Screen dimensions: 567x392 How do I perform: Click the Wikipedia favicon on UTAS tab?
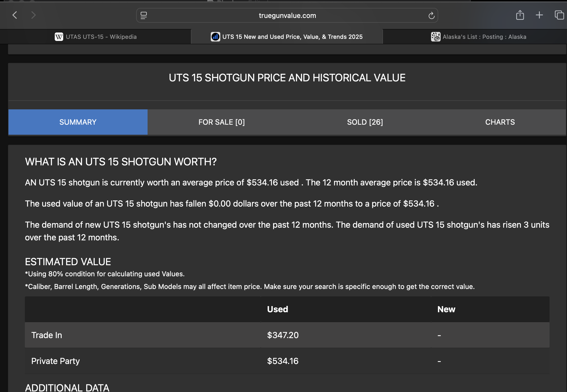coord(59,37)
